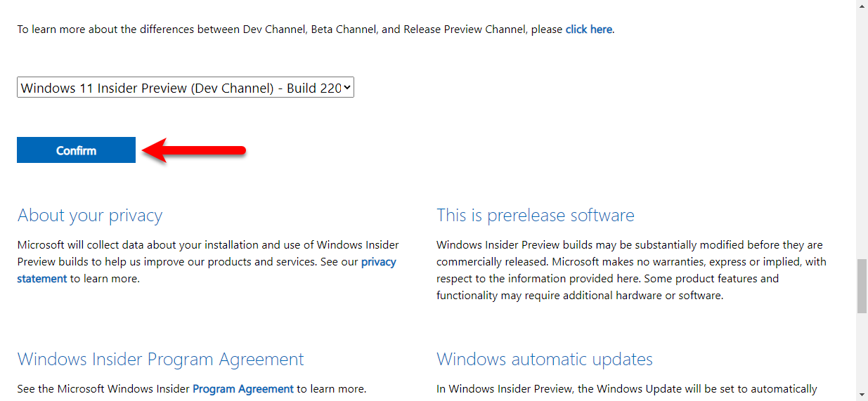Open the Program Agreement link
This screenshot has height=401, width=868.
click(243, 388)
